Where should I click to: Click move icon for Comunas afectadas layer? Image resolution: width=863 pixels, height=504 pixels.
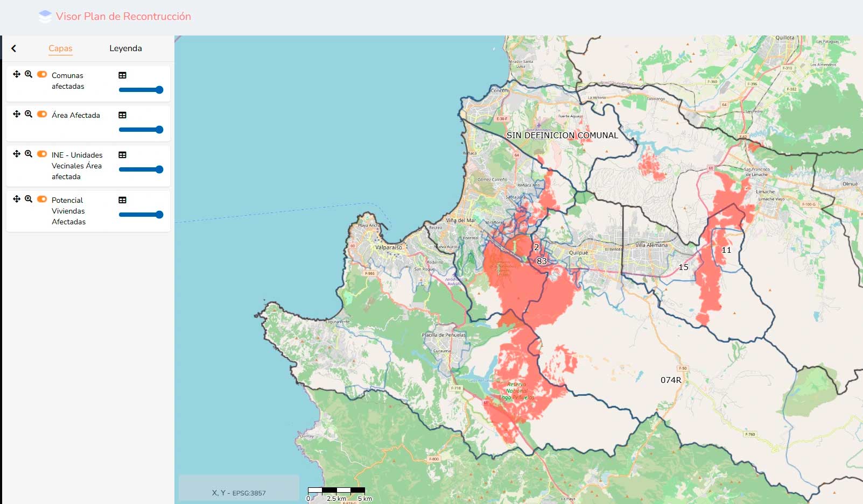point(17,74)
